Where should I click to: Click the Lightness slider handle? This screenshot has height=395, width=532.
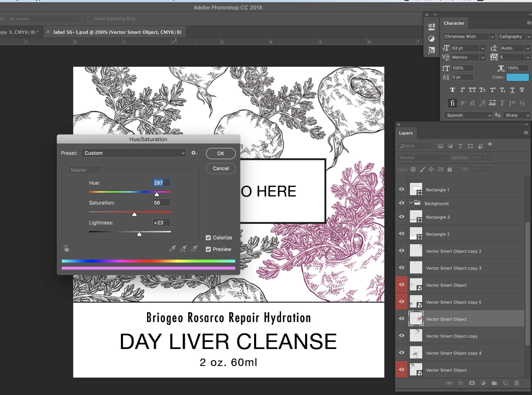tap(139, 234)
